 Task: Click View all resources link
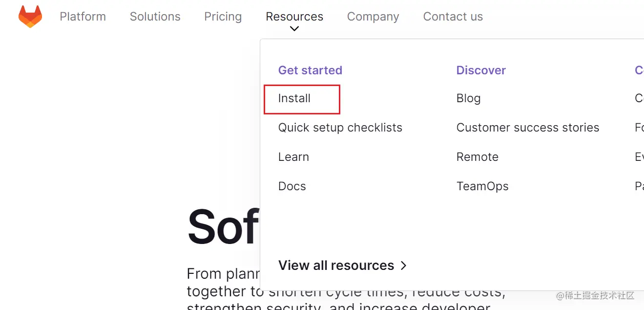336,266
